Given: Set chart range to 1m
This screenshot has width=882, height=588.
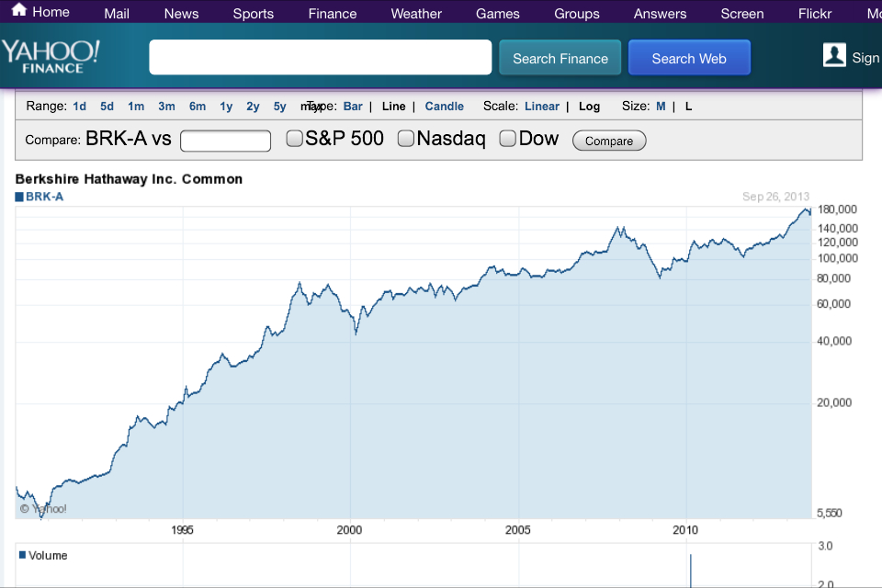Looking at the screenshot, I should click(136, 107).
